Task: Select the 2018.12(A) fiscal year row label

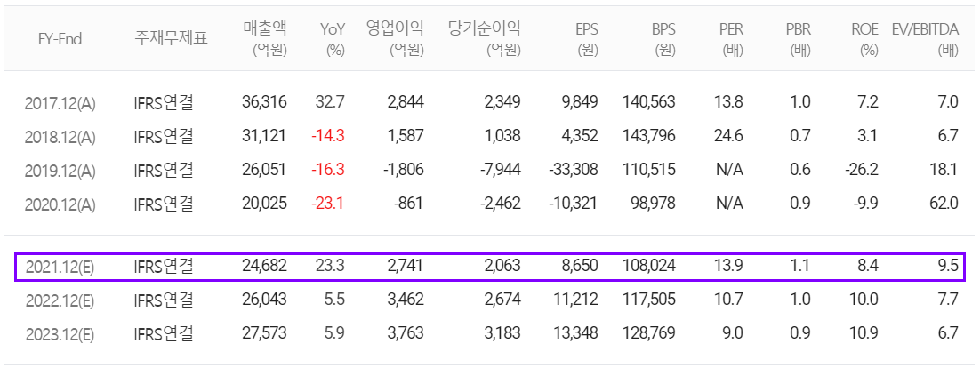Action: pyautogui.click(x=60, y=136)
